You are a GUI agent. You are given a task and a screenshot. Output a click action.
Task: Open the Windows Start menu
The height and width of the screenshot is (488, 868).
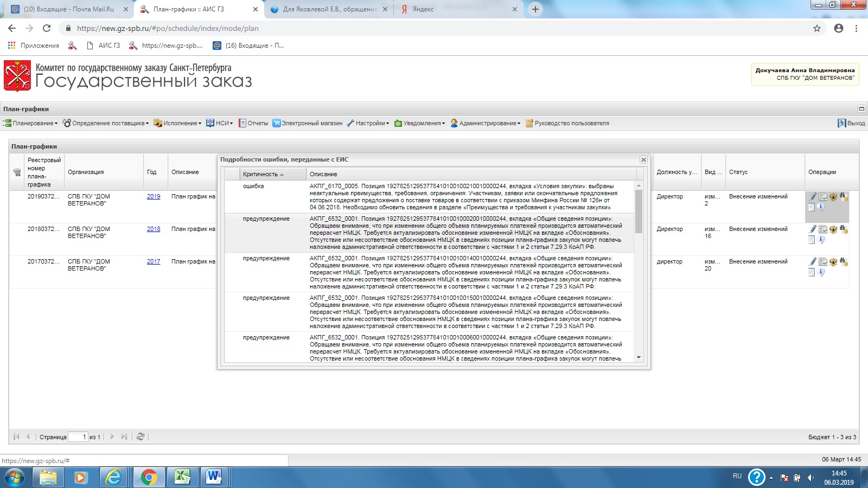point(15,477)
